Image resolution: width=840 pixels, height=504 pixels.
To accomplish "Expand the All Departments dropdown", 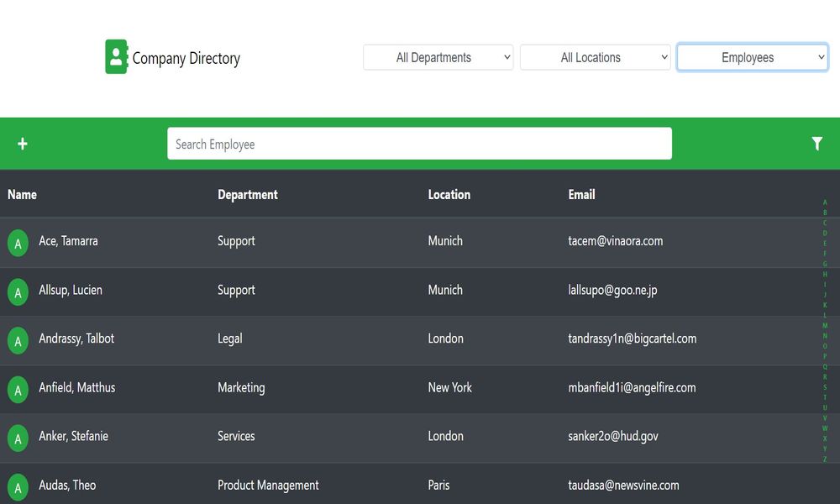I will click(438, 57).
